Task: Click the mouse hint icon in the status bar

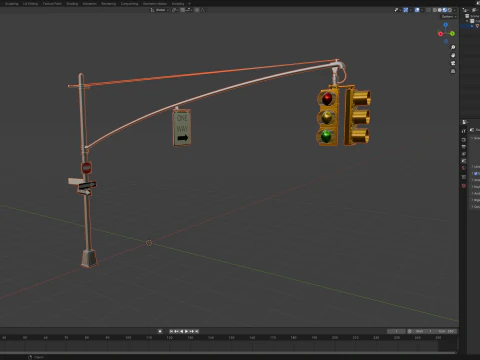Action: pos(30,357)
